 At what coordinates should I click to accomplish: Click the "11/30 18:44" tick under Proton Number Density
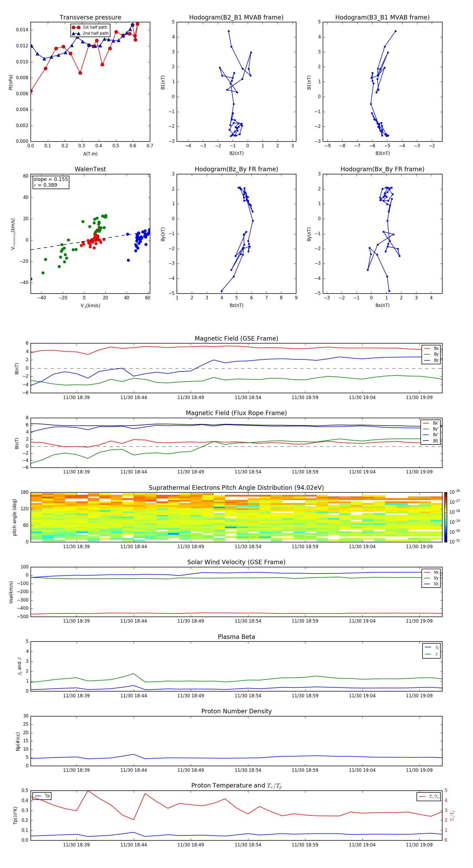click(x=134, y=770)
